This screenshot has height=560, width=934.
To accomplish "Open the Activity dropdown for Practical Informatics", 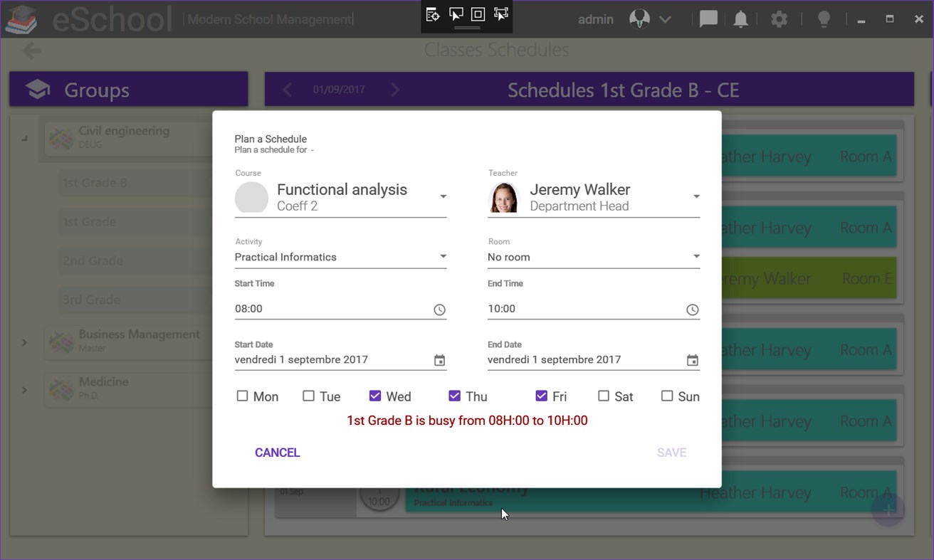I will [x=443, y=257].
